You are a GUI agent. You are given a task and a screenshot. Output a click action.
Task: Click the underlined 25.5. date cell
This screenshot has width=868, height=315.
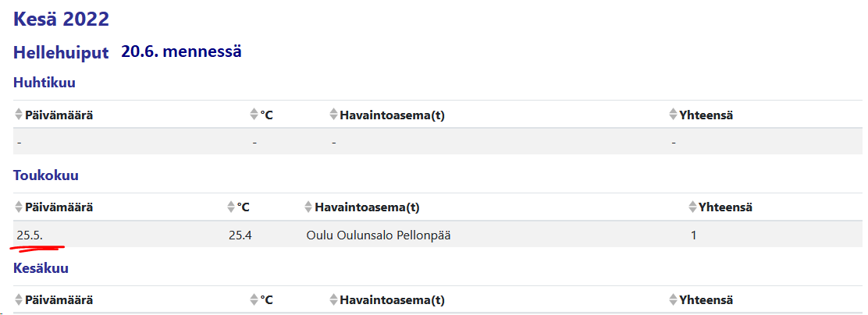pos(30,235)
